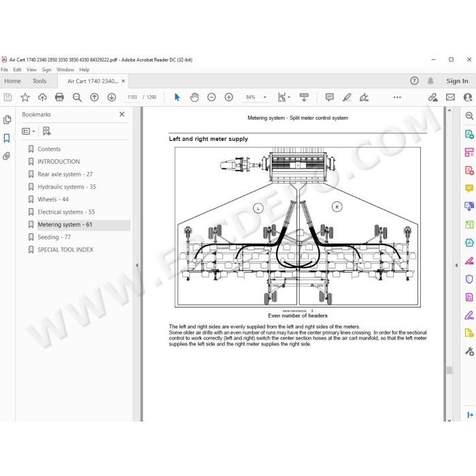The height and width of the screenshot is (476, 476).
Task: Expand right tools pane arrow at bottom
Action: pos(471,415)
